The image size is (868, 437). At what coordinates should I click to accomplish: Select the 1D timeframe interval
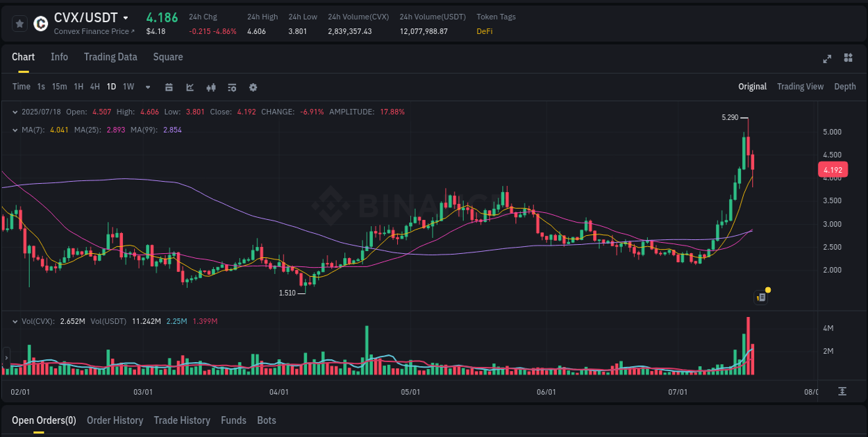(x=111, y=87)
